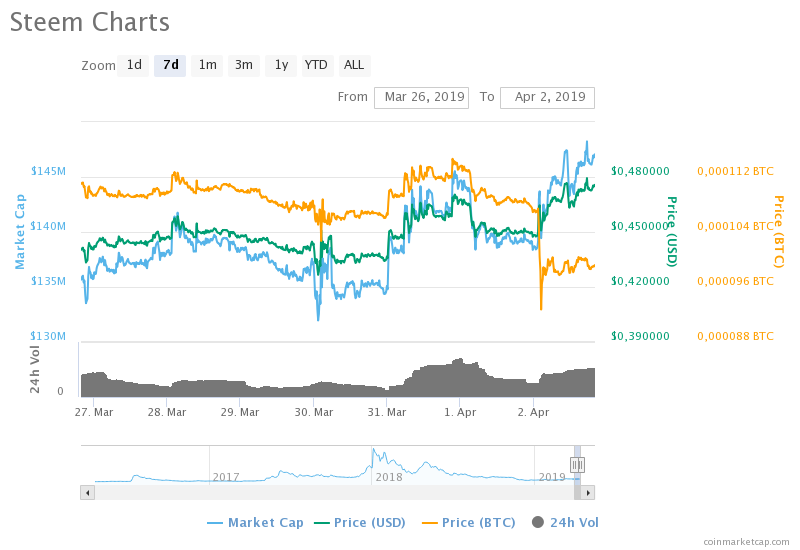The image size is (800, 550).
Task: Click the $130M market cap label
Action: coord(48,336)
